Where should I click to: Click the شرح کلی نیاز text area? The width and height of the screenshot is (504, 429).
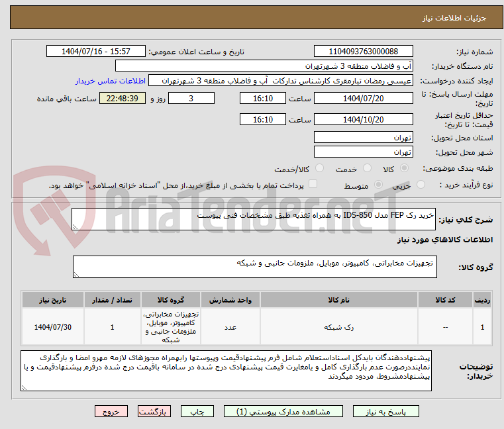click(x=253, y=219)
